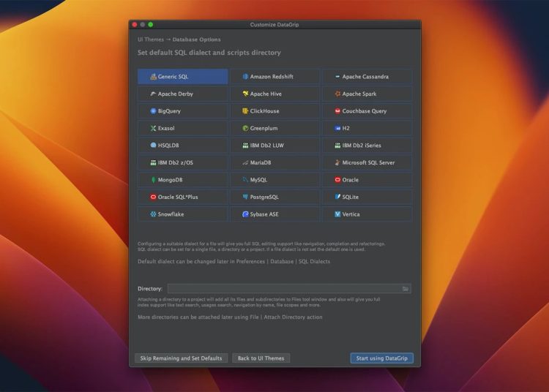Select the Generic SQL dialect
This screenshot has height=392, width=549.
click(182, 77)
